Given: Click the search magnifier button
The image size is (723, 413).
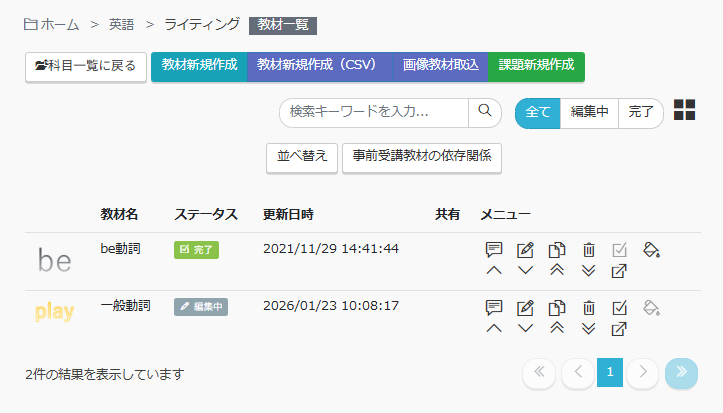Looking at the screenshot, I should click(485, 112).
